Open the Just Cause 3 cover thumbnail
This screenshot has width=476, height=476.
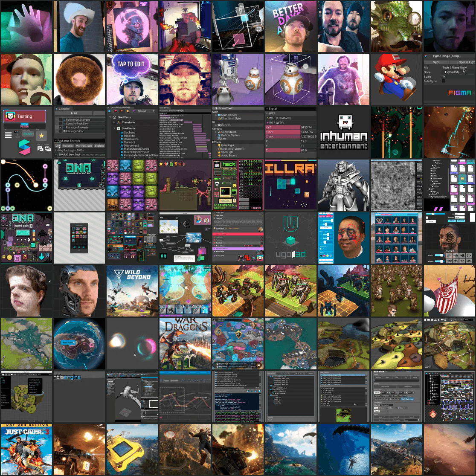[26, 450]
